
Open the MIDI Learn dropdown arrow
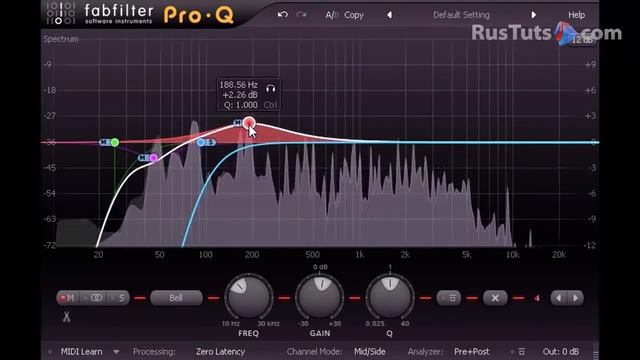(116, 351)
